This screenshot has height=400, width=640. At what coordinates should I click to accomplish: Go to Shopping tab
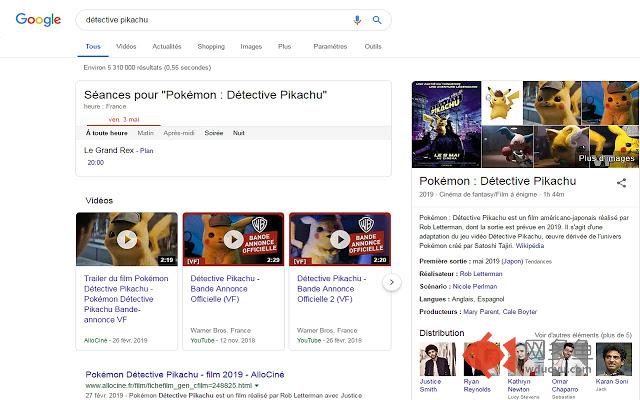[211, 47]
